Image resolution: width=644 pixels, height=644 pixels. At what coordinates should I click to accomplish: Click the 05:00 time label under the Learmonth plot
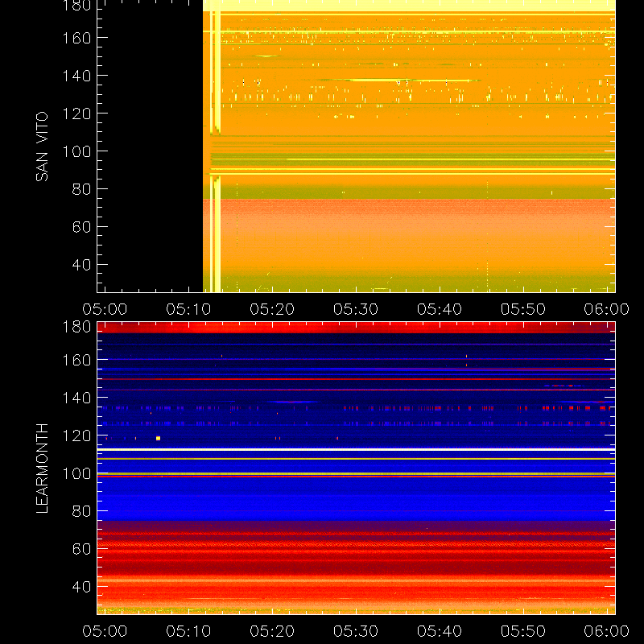point(105,631)
